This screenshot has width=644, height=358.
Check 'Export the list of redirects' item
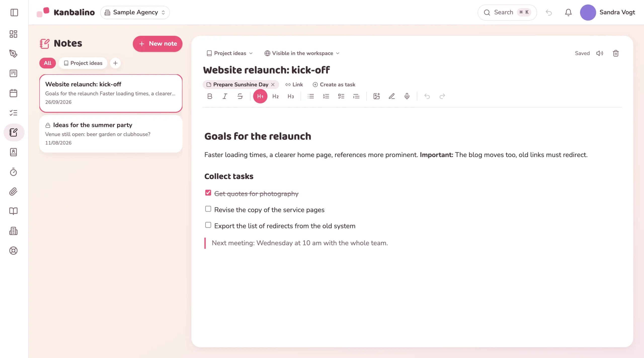tap(208, 225)
